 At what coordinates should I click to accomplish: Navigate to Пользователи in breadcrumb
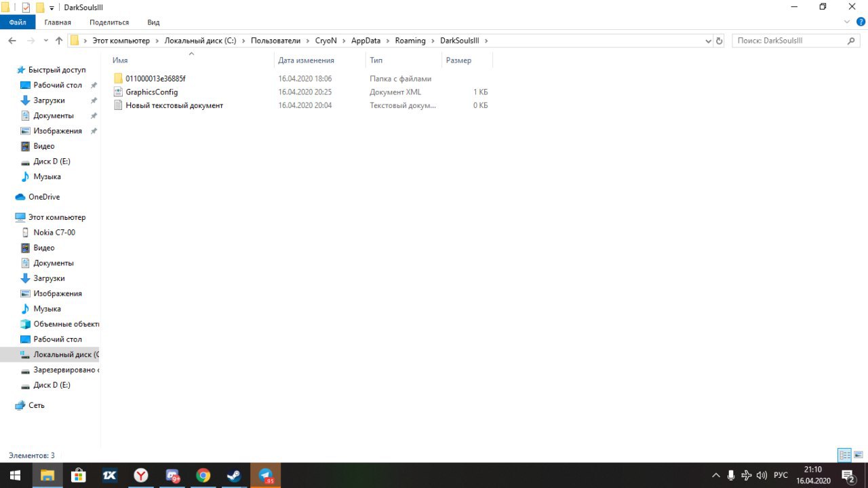(275, 41)
